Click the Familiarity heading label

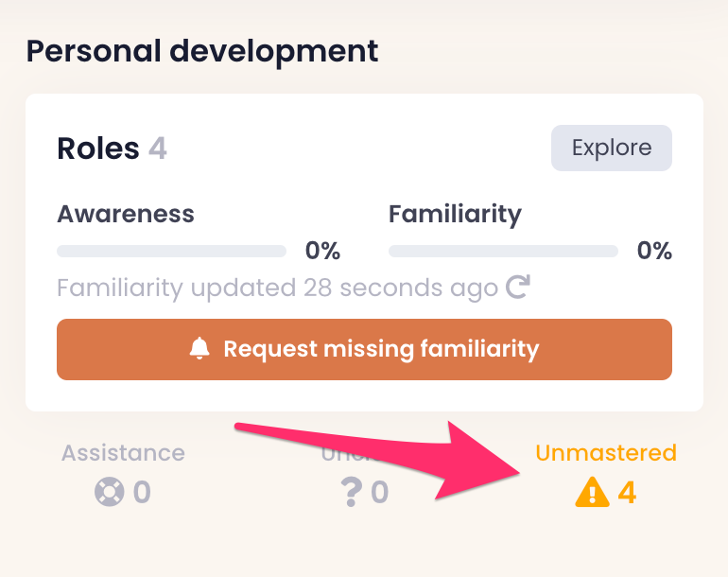[x=455, y=214]
